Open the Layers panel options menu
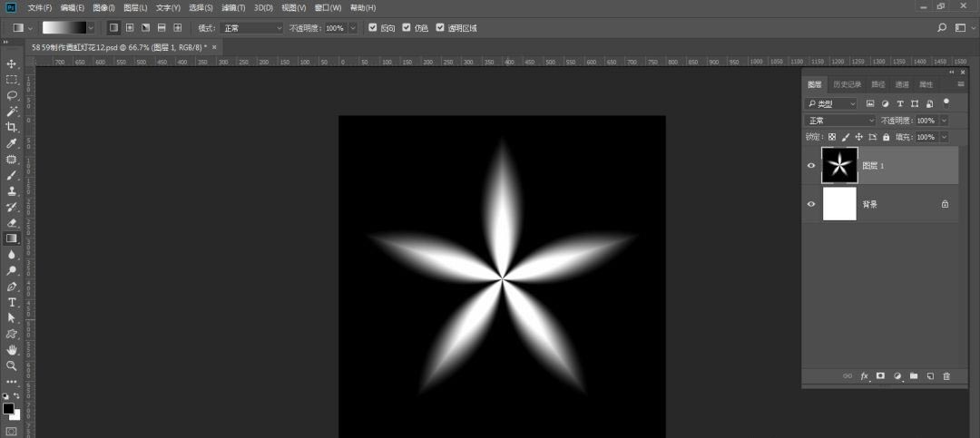This screenshot has height=438, width=980. click(x=961, y=84)
